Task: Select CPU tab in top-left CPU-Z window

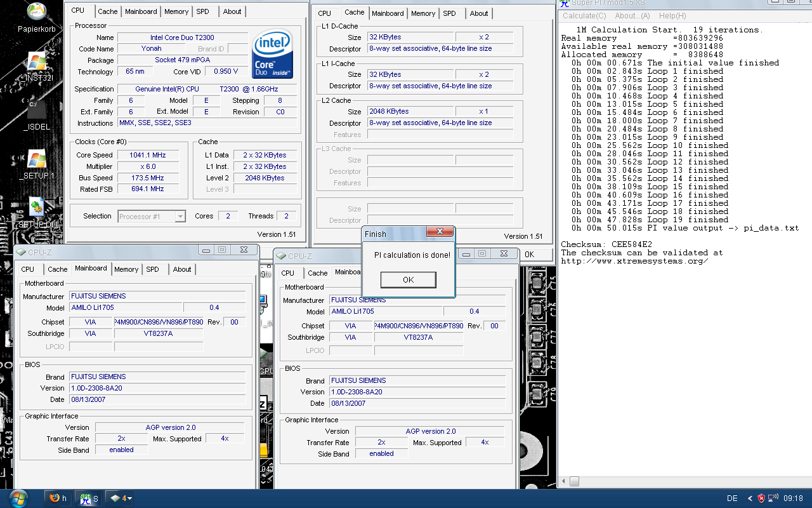Action: coord(78,11)
